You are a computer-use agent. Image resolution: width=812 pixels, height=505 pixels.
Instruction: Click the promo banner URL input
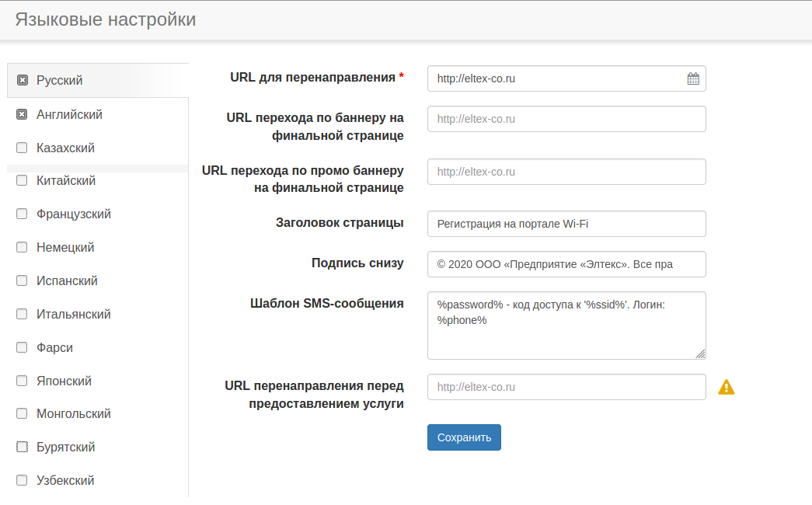pyautogui.click(x=566, y=172)
